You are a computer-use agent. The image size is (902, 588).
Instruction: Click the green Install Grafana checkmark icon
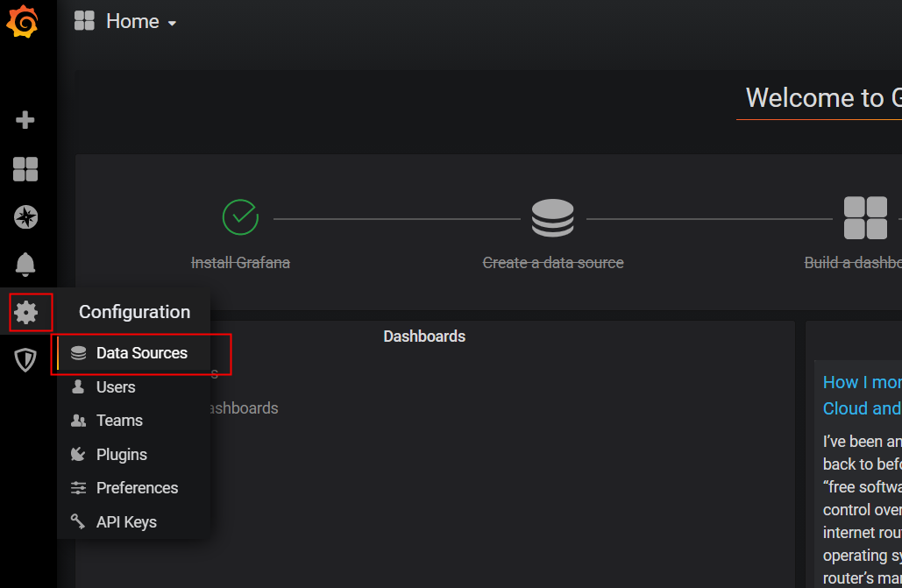(240, 217)
